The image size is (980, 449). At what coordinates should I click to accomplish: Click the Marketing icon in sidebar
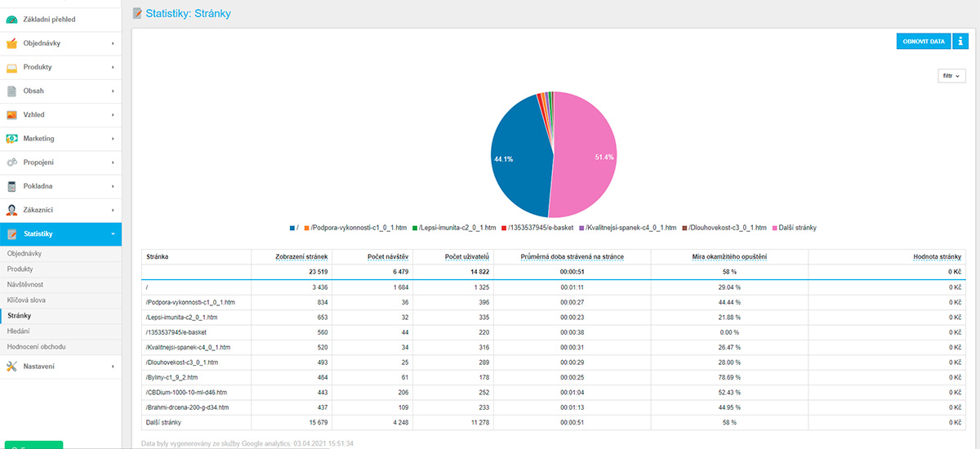pos(11,139)
